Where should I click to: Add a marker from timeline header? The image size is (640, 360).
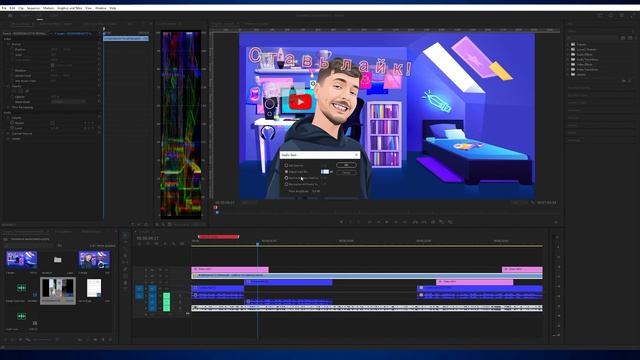tap(165, 244)
